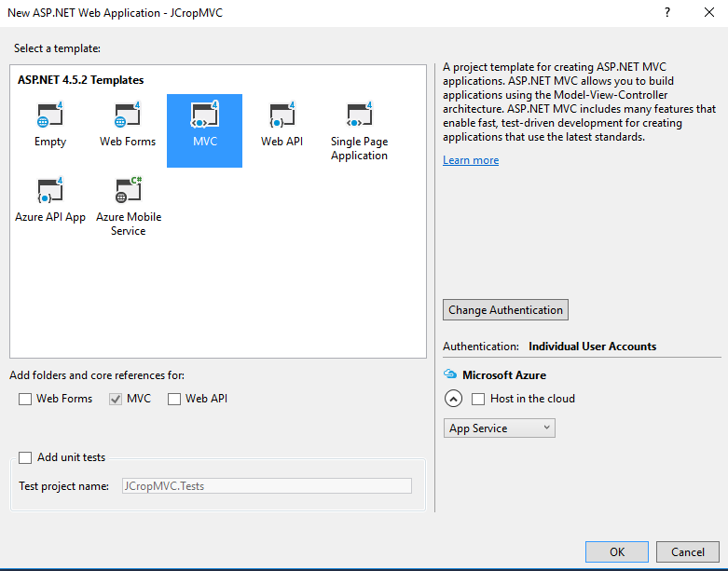Click the 'Individual User Accounts' authentication text

(x=593, y=347)
